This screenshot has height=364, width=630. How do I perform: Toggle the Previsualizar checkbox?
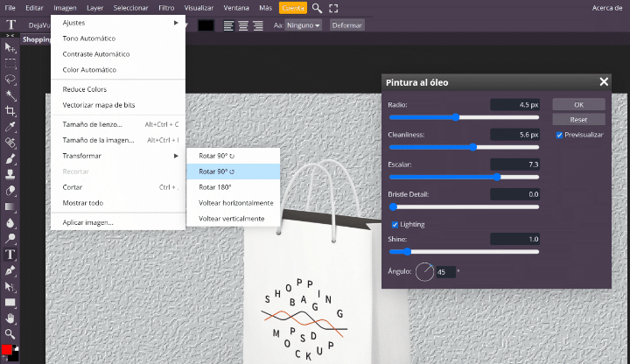pos(559,135)
